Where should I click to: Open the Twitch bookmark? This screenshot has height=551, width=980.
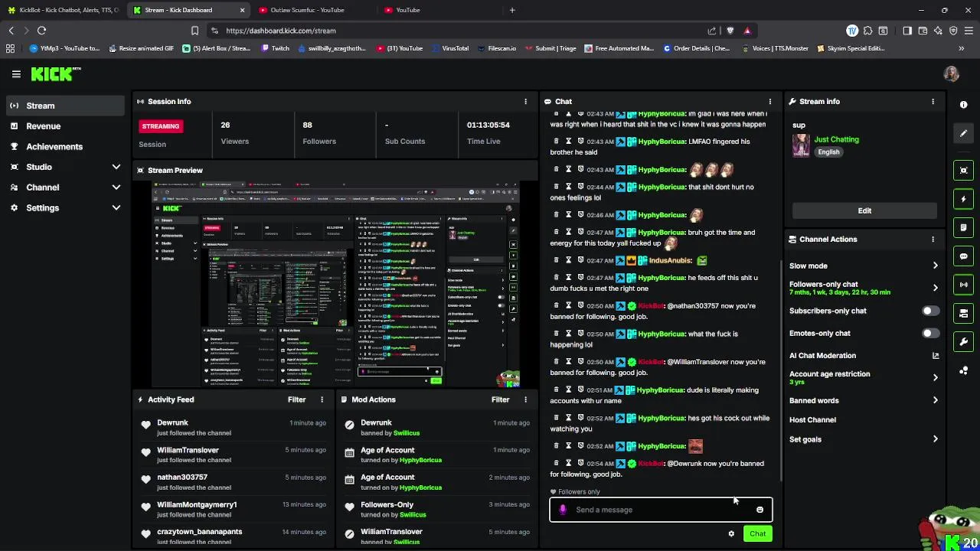[275, 48]
